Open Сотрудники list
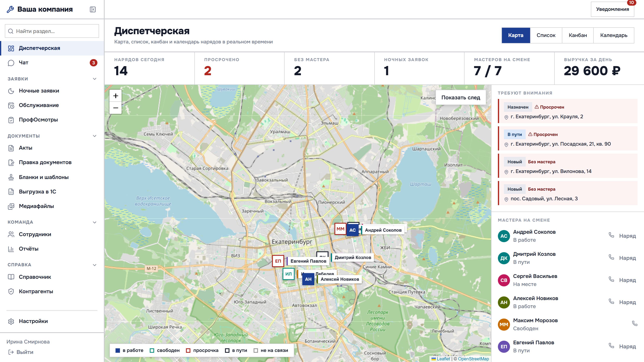Screen dimensions: 644x362 (52, 234)
